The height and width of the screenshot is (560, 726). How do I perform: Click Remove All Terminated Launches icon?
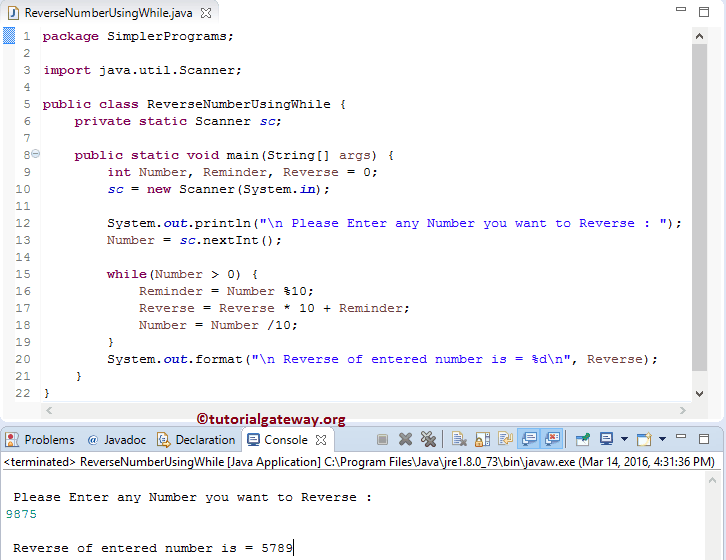click(428, 439)
